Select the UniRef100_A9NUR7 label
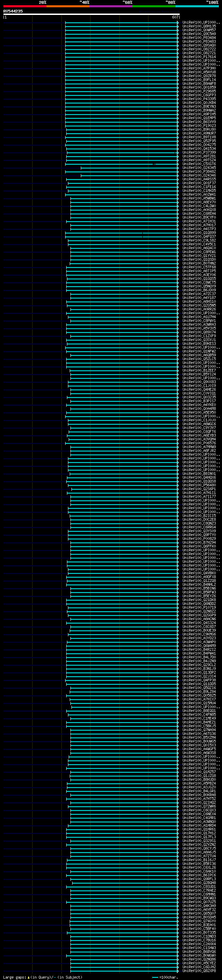The height and width of the screenshot is (980, 222). (x=199, y=133)
